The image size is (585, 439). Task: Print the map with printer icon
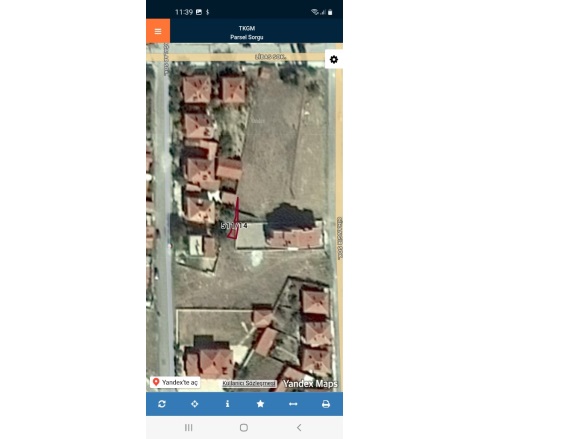point(326,404)
